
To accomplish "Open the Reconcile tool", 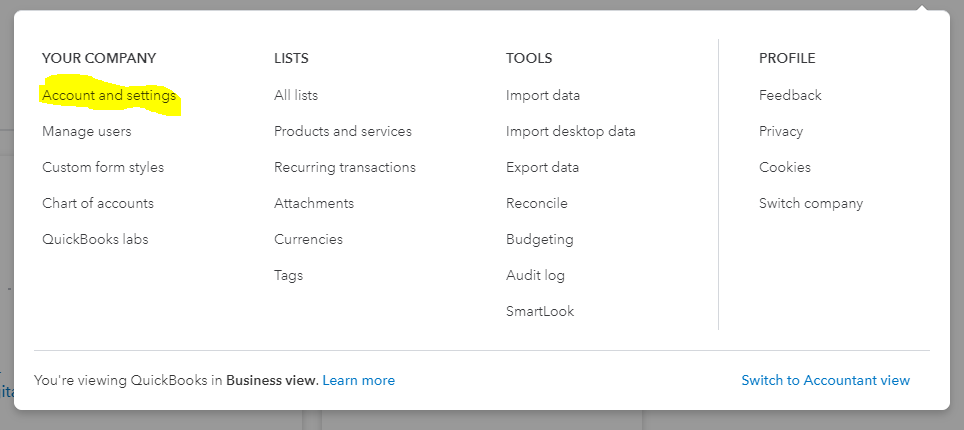I will point(537,204).
